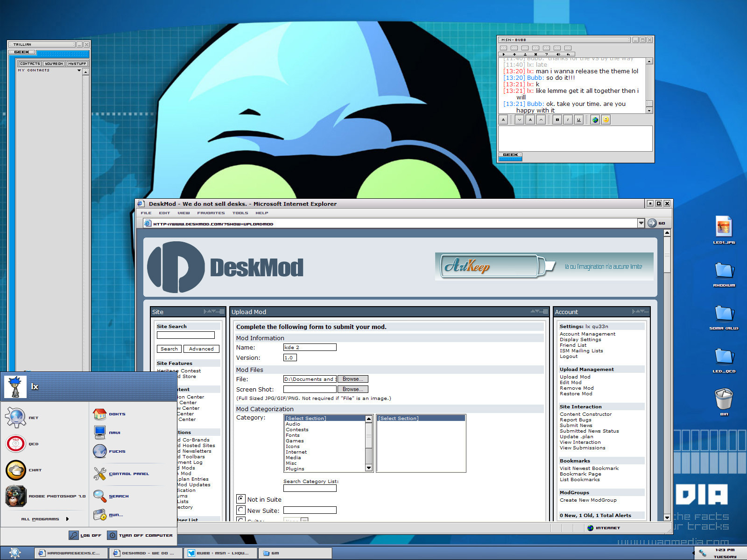The width and height of the screenshot is (747, 560).
Task: Open the Net browser icon in start menu
Action: [15, 417]
